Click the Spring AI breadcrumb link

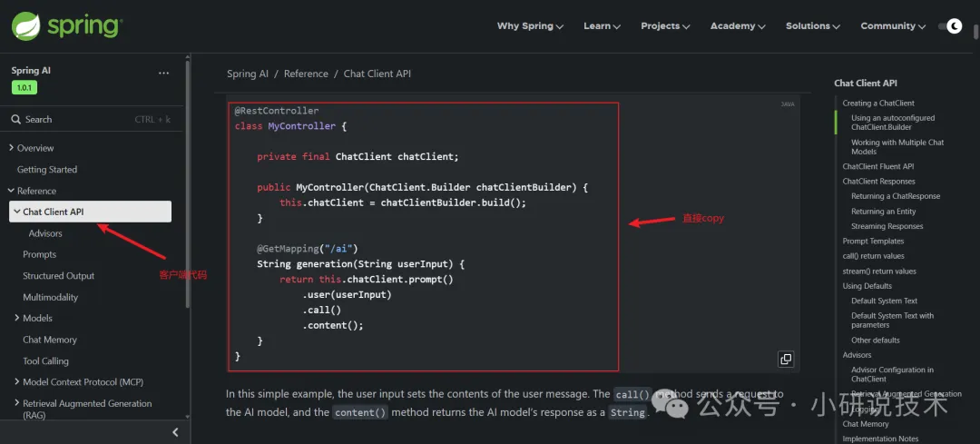(x=248, y=74)
